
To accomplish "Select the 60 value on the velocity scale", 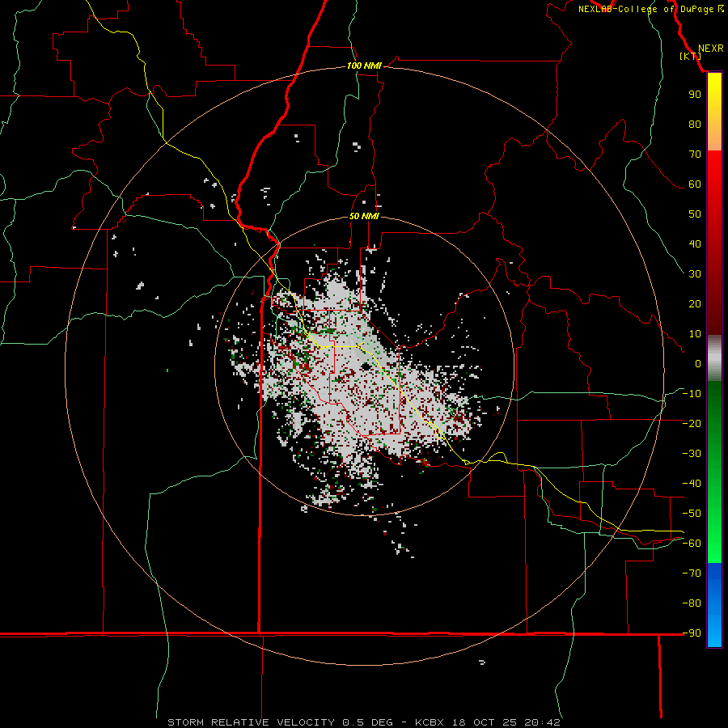I will [695, 184].
